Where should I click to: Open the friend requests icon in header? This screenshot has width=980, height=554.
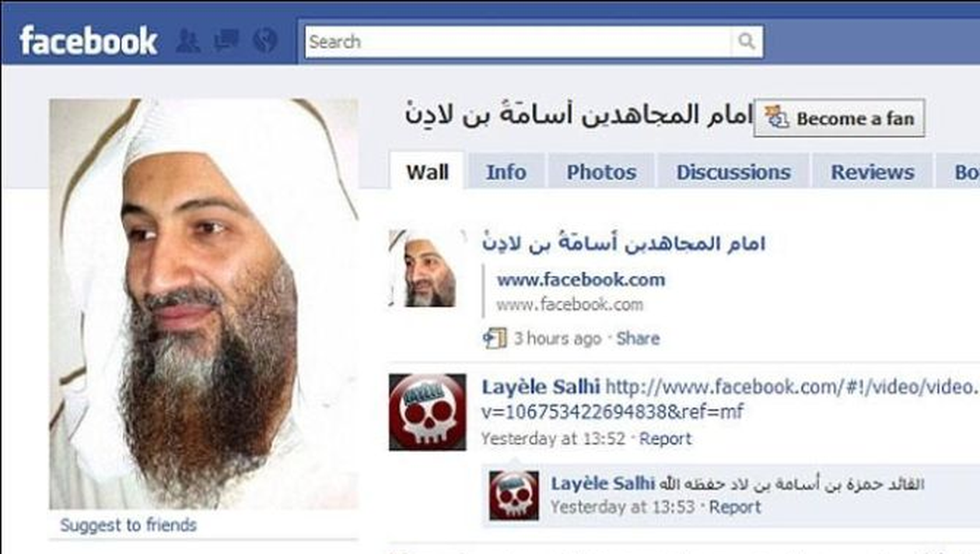187,40
